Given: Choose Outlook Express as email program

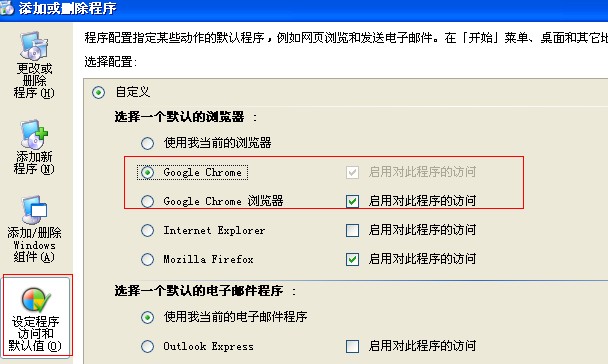Looking at the screenshot, I should 147,346.
